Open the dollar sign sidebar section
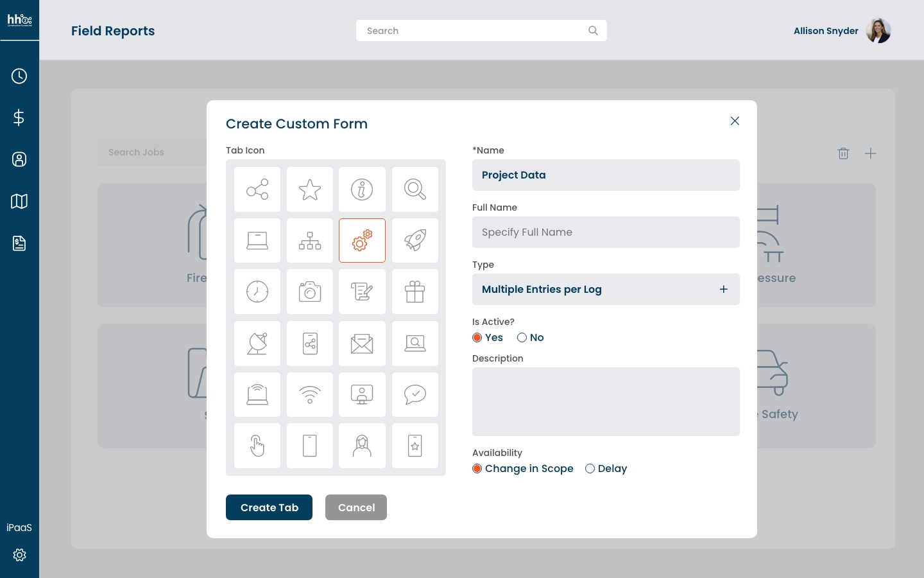Image resolution: width=924 pixels, height=578 pixels. [19, 118]
